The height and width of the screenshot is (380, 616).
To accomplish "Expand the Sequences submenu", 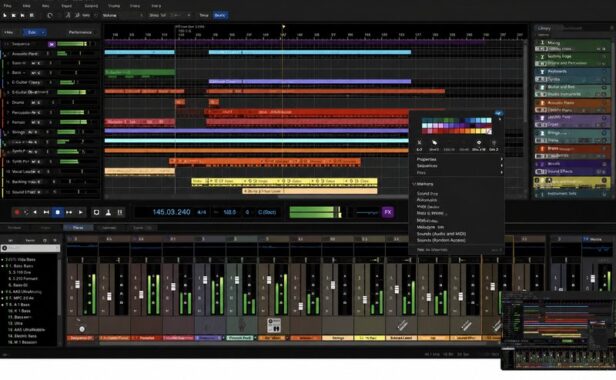I will pyautogui.click(x=459, y=165).
